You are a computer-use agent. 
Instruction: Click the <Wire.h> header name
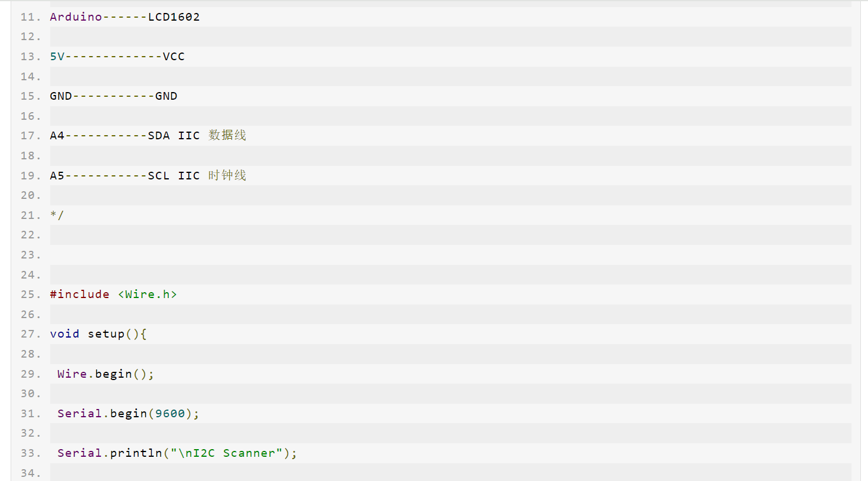pyautogui.click(x=147, y=295)
